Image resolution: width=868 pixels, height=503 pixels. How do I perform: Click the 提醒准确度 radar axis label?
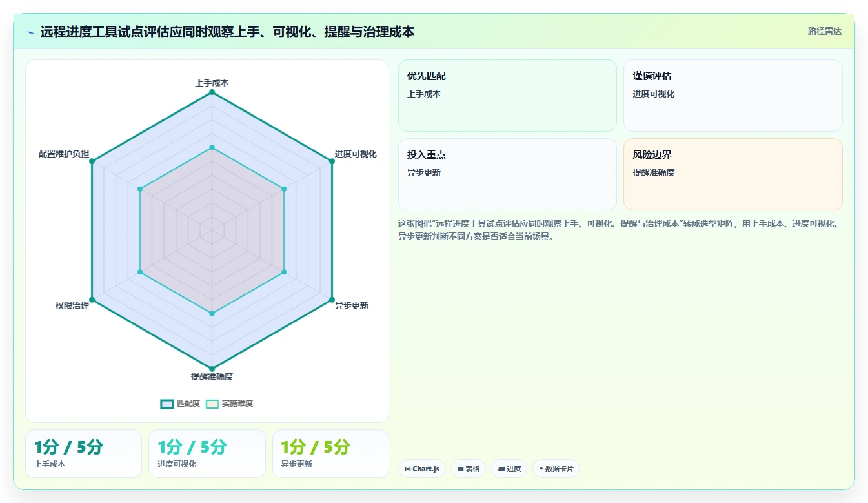coord(212,376)
